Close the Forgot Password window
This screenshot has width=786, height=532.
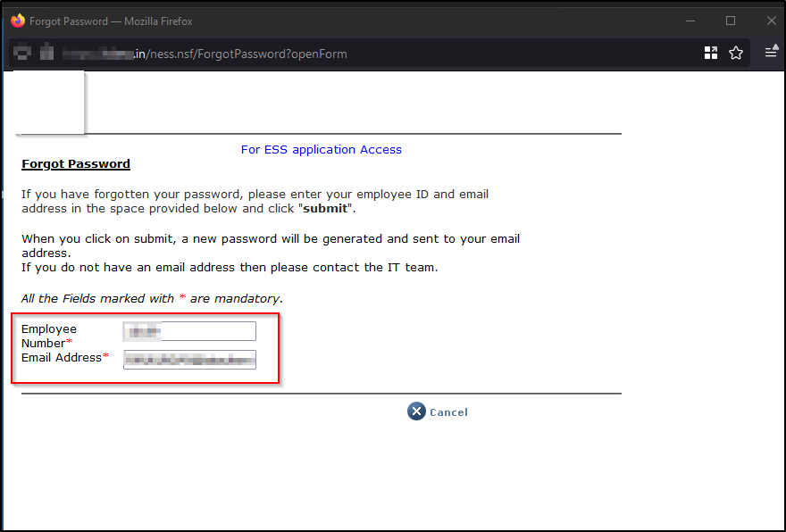[x=771, y=21]
